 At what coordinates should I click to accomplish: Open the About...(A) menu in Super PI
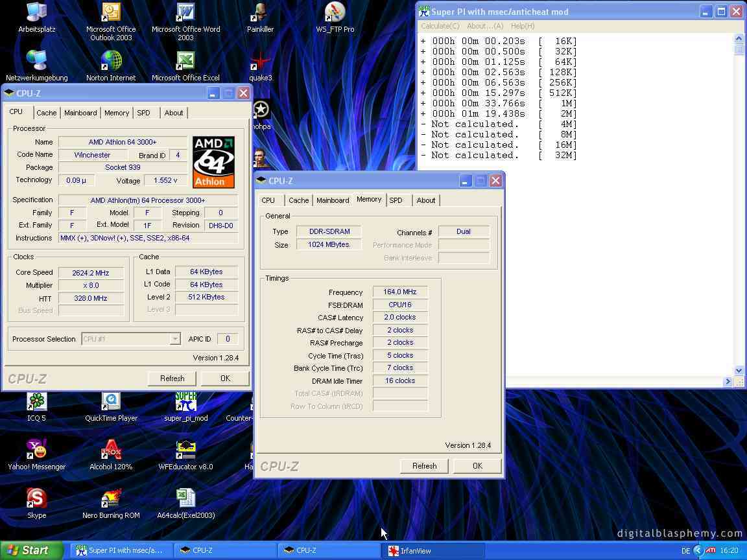[x=485, y=26]
